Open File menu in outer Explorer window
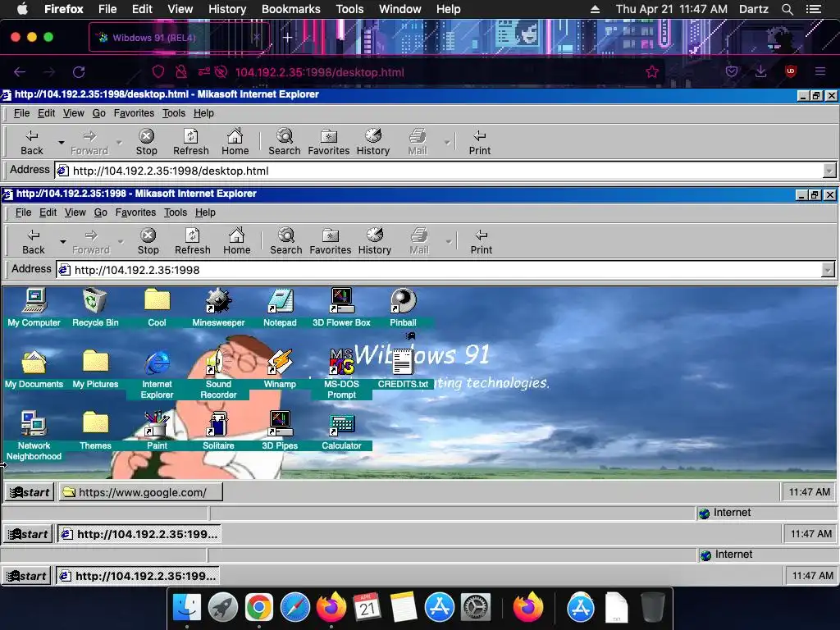840x630 pixels. (x=21, y=113)
